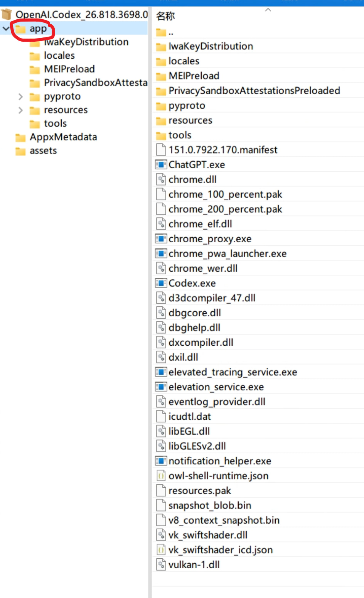Open the assets tree folder
The width and height of the screenshot is (364, 598).
43,150
